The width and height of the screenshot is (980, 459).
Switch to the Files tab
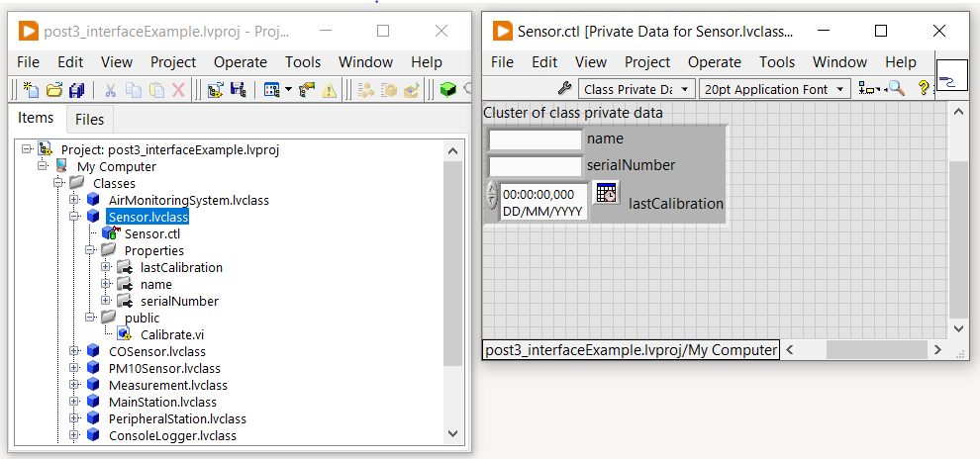coord(89,120)
